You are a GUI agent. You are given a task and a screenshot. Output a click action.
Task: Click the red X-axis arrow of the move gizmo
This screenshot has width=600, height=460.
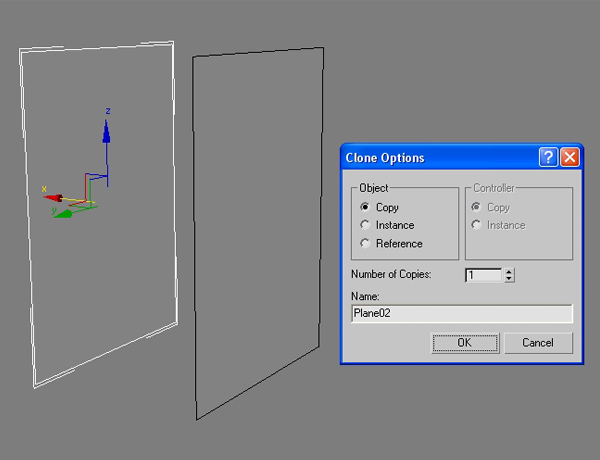(55, 197)
